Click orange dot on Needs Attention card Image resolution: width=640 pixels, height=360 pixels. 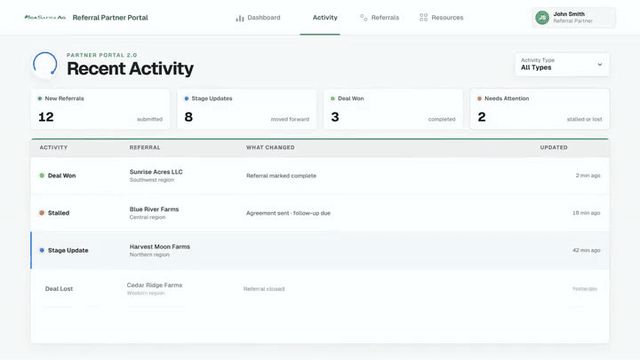click(x=479, y=98)
